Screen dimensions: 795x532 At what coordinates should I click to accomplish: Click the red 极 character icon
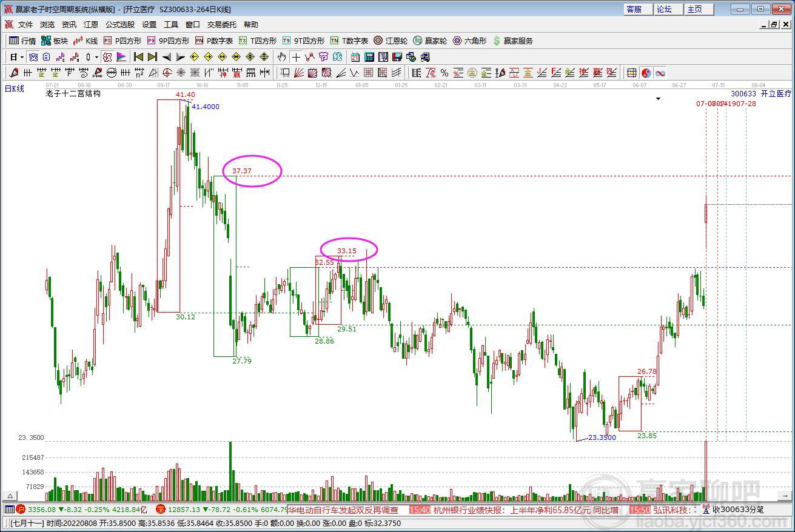point(107,57)
